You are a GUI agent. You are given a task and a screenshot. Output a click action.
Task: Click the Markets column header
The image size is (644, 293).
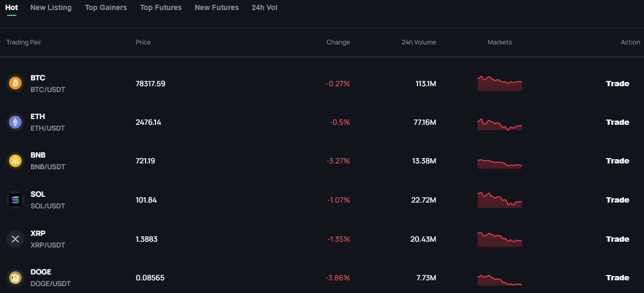500,42
